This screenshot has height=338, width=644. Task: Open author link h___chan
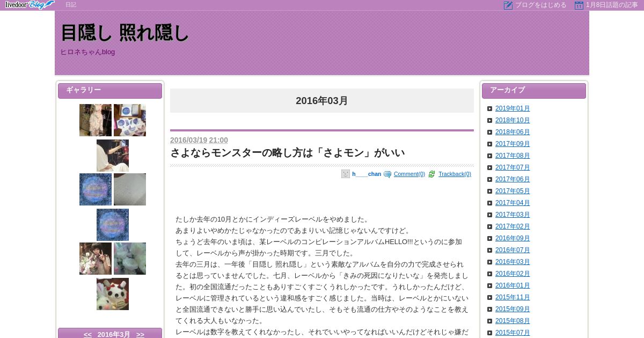[x=367, y=174]
